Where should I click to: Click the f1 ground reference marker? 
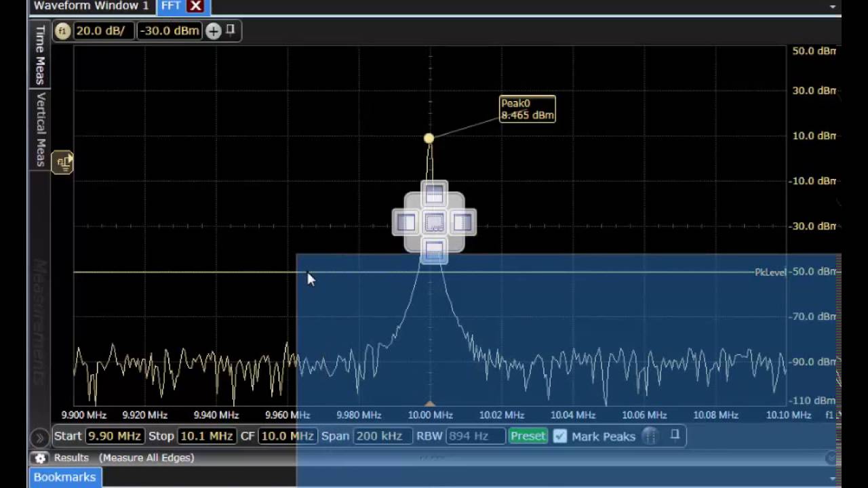tap(62, 162)
